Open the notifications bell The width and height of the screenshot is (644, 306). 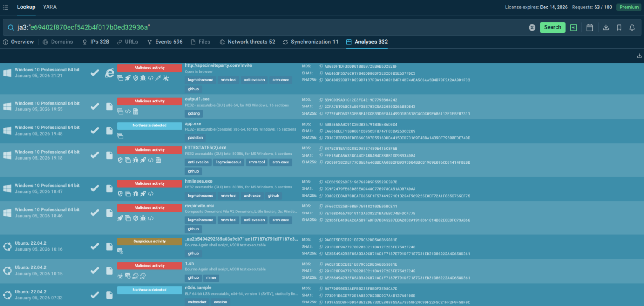[632, 27]
